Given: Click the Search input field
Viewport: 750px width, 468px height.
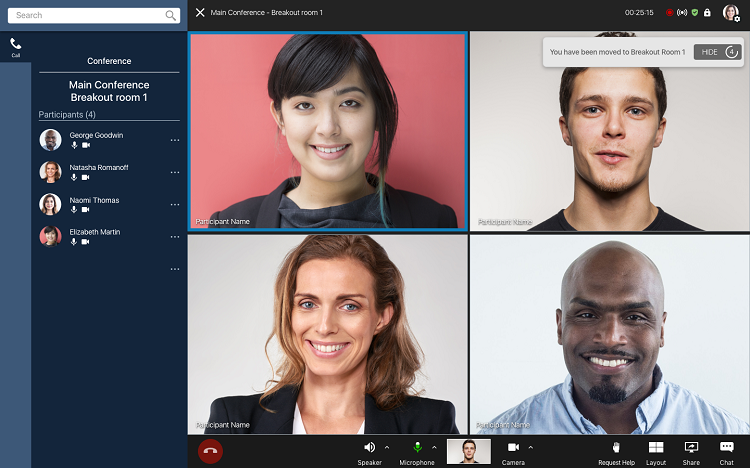Looking at the screenshot, I should coord(85,15).
